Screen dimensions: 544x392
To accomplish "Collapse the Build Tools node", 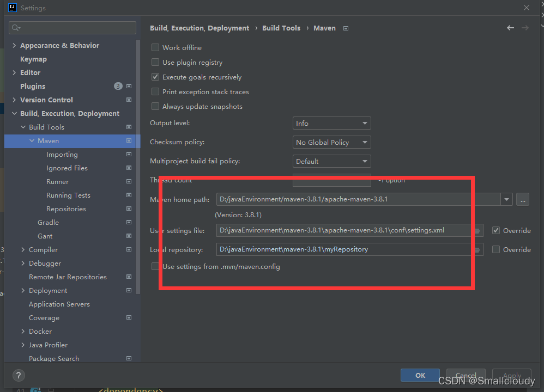I will (x=23, y=127).
